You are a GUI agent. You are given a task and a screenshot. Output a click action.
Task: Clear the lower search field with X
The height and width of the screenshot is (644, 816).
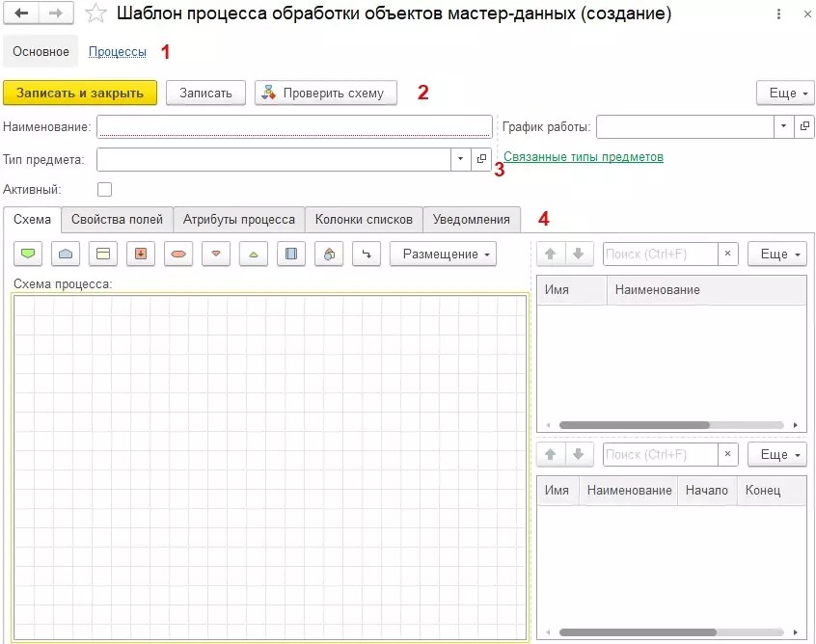point(727,454)
